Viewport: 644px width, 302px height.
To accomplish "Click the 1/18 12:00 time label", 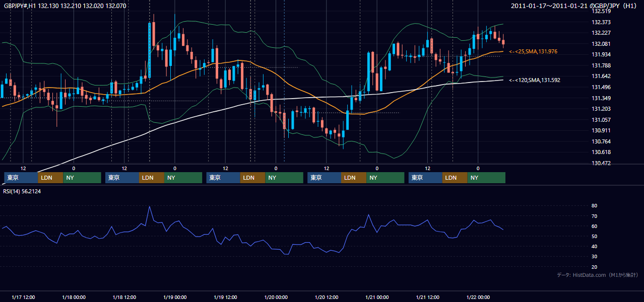I will [125, 297].
